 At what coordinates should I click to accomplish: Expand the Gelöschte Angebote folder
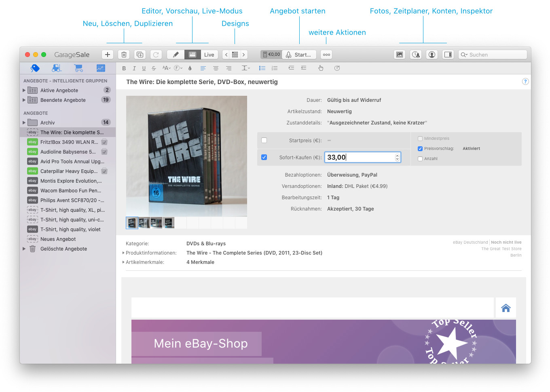24,249
